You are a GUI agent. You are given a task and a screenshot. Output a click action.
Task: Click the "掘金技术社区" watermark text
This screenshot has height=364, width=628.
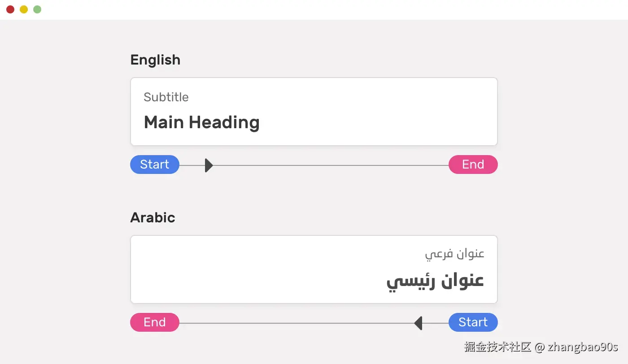pyautogui.click(x=498, y=347)
